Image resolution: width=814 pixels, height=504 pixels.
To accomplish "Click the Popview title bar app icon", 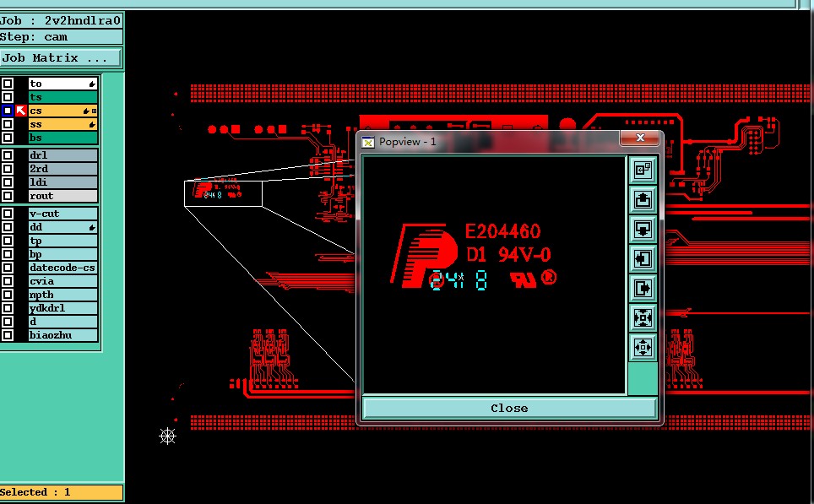I will (368, 142).
